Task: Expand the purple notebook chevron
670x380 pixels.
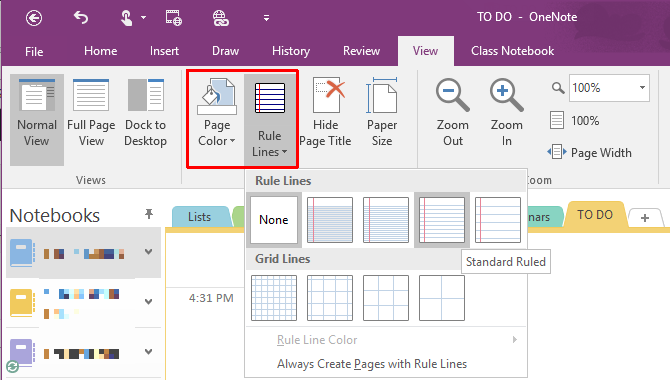Action: click(x=148, y=352)
